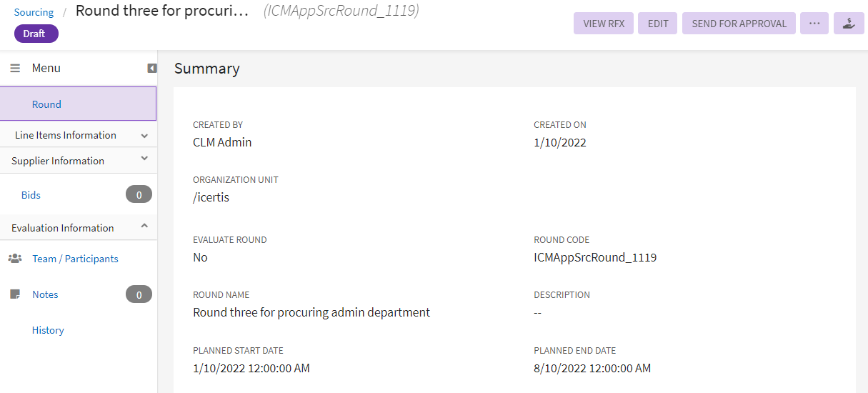This screenshot has height=393, width=868.
Task: Click the Bids count badge
Action: [139, 195]
